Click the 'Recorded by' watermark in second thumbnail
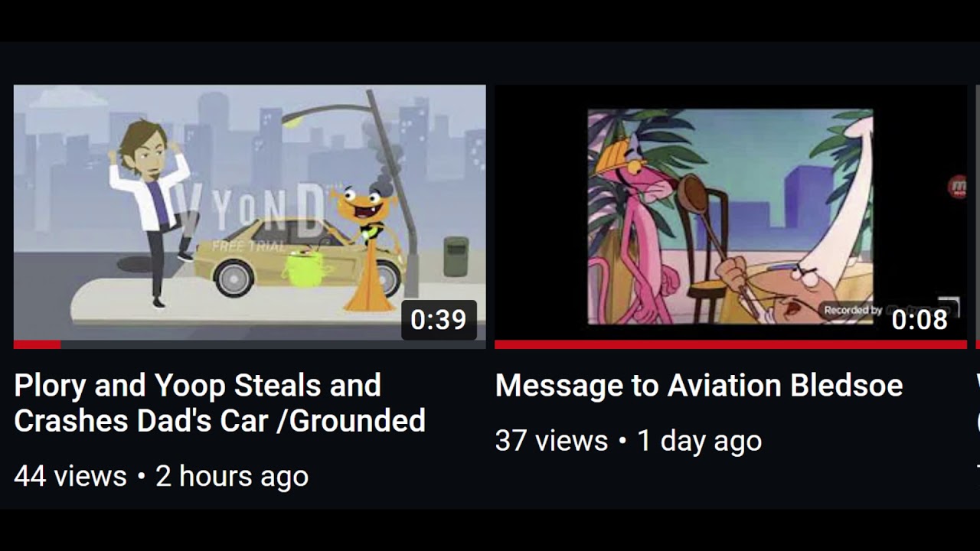Screen dimensions: 980x551 click(x=854, y=310)
